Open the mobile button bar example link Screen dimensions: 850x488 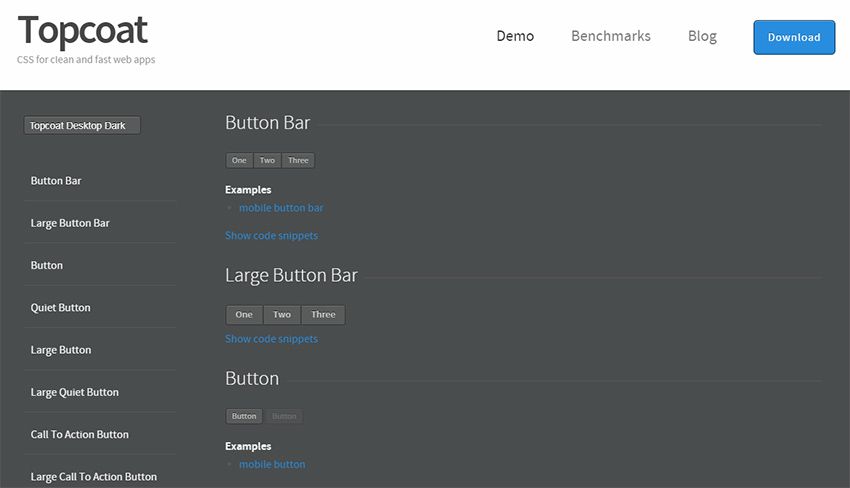tap(281, 208)
